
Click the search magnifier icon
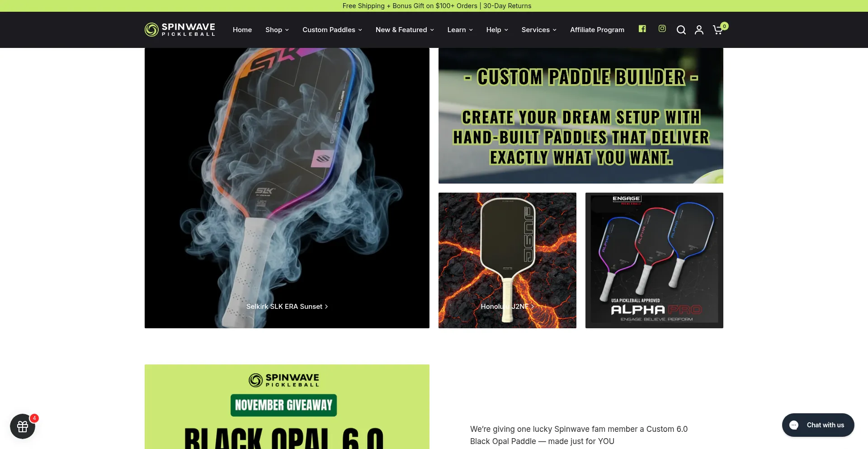pos(681,30)
